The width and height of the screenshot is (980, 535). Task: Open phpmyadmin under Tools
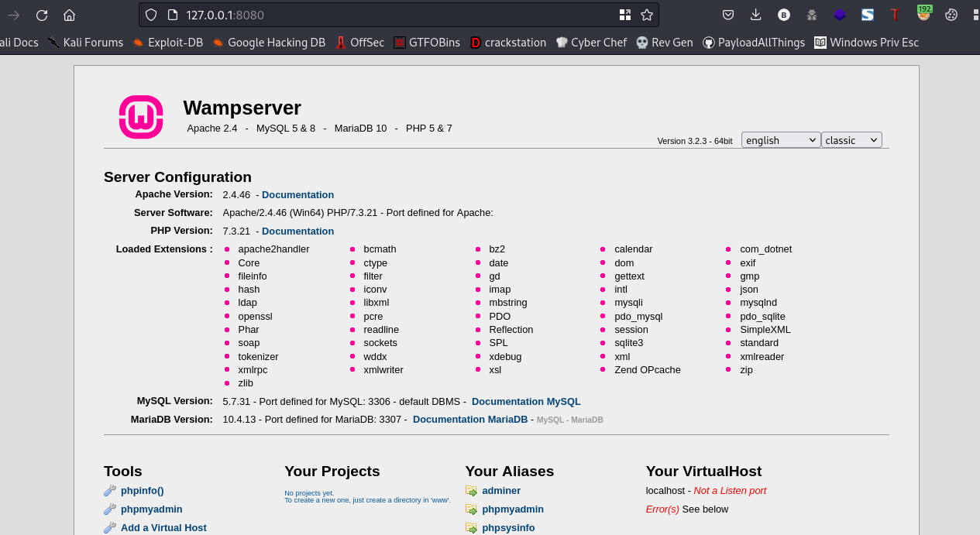(x=152, y=509)
